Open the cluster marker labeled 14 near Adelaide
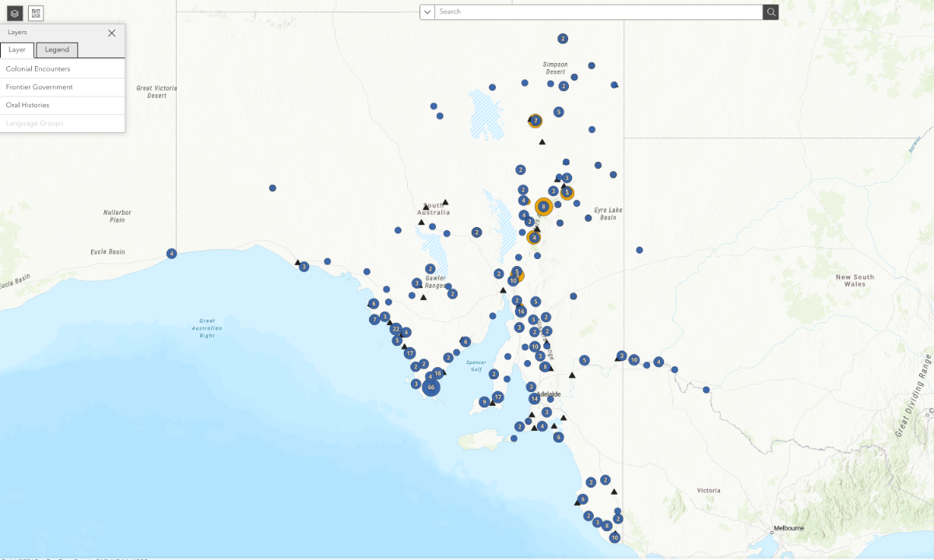The image size is (934, 560). [534, 398]
